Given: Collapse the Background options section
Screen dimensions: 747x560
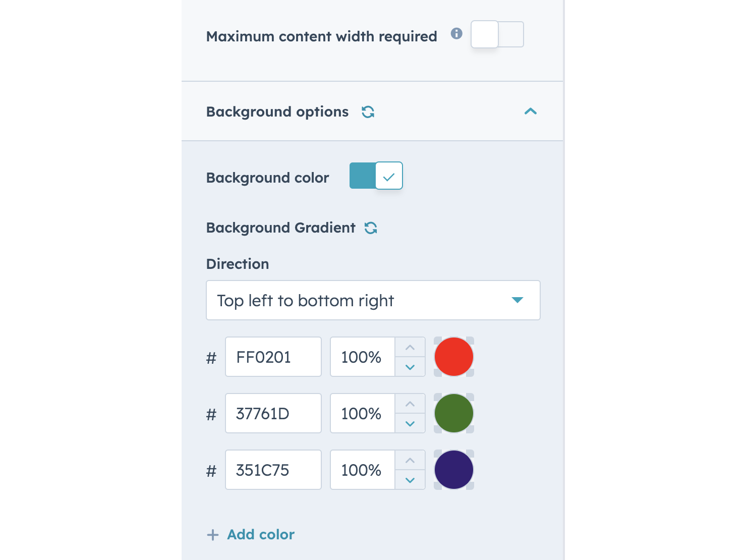Looking at the screenshot, I should [530, 111].
